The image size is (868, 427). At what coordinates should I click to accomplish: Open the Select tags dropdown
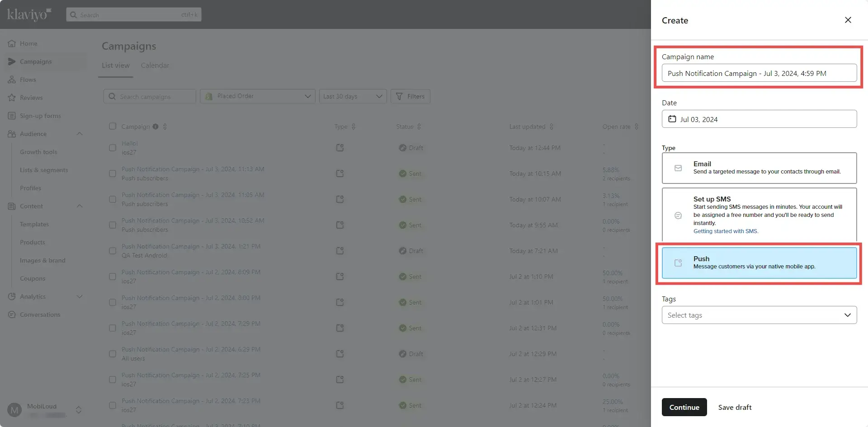[x=759, y=315]
